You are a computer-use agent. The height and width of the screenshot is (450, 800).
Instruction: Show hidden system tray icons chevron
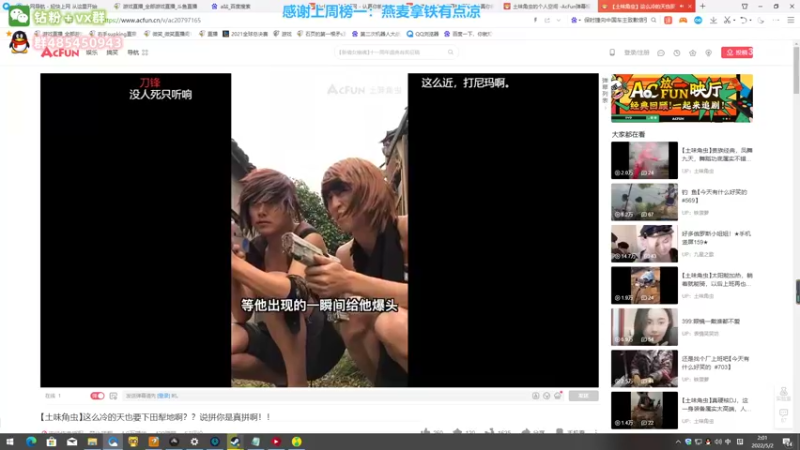tap(678, 442)
